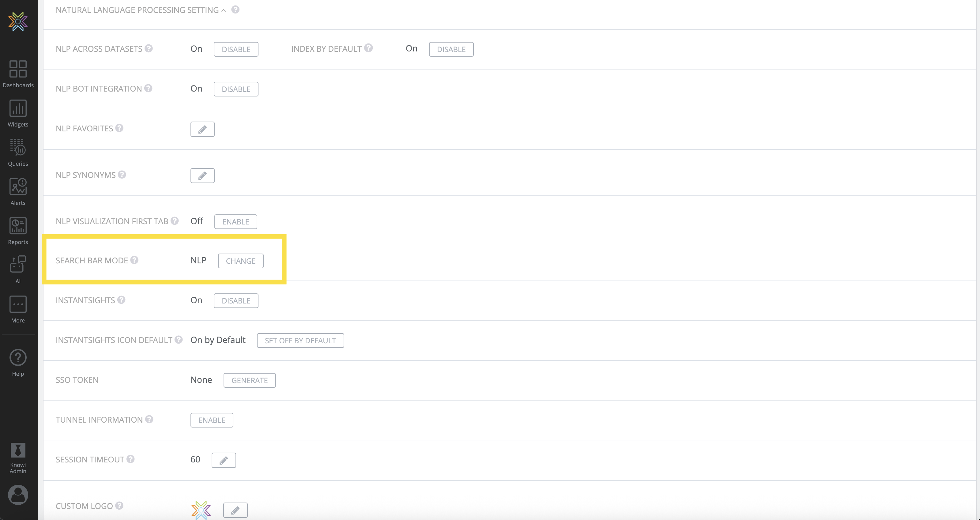Disable NLP Across Datasets
The height and width of the screenshot is (520, 980).
pyautogui.click(x=236, y=49)
